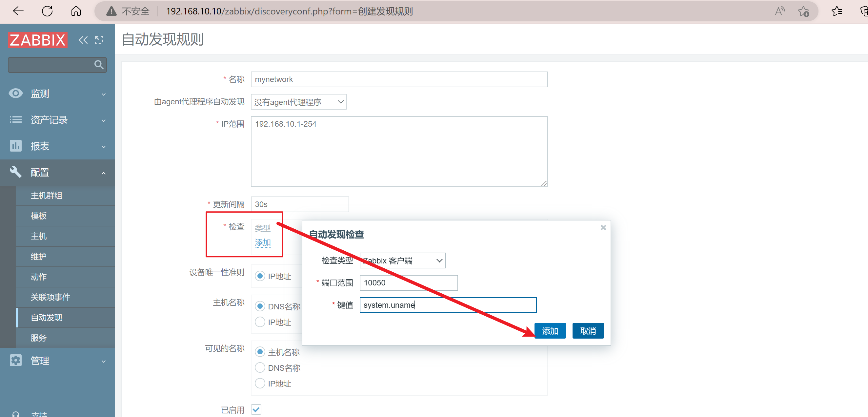Click the gear icon for 管理
This screenshot has height=417, width=868.
click(x=15, y=360)
